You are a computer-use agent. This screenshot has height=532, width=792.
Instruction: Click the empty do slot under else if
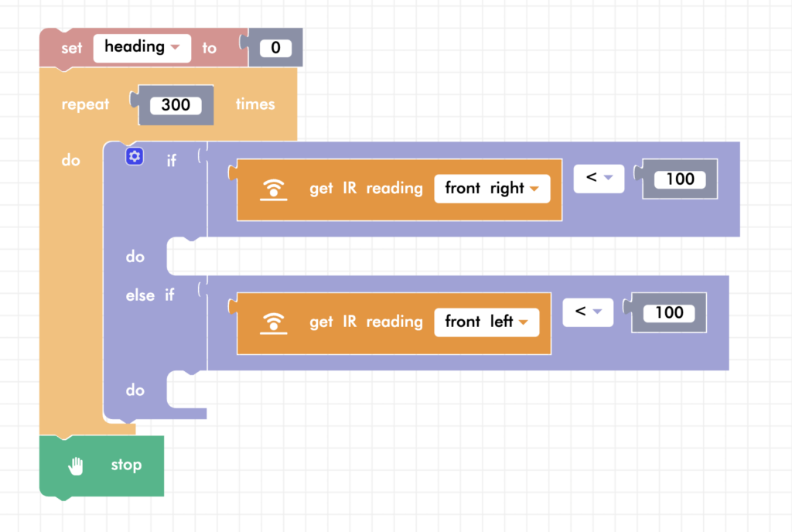(188, 390)
